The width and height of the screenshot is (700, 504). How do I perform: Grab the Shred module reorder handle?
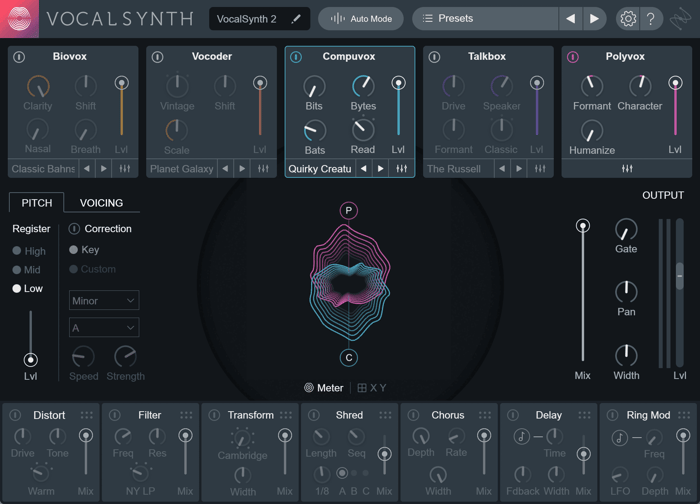[x=385, y=415]
